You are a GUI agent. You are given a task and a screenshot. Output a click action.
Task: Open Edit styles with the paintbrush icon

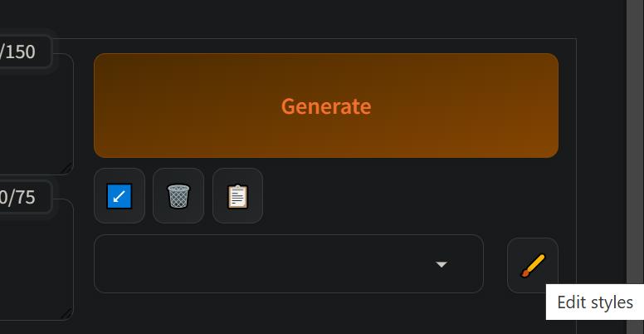click(x=533, y=265)
